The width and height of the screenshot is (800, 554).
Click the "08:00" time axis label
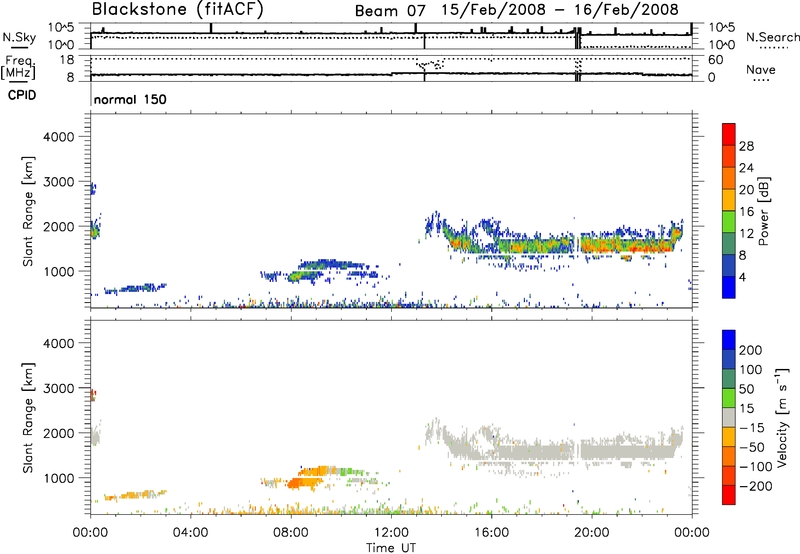click(x=291, y=533)
